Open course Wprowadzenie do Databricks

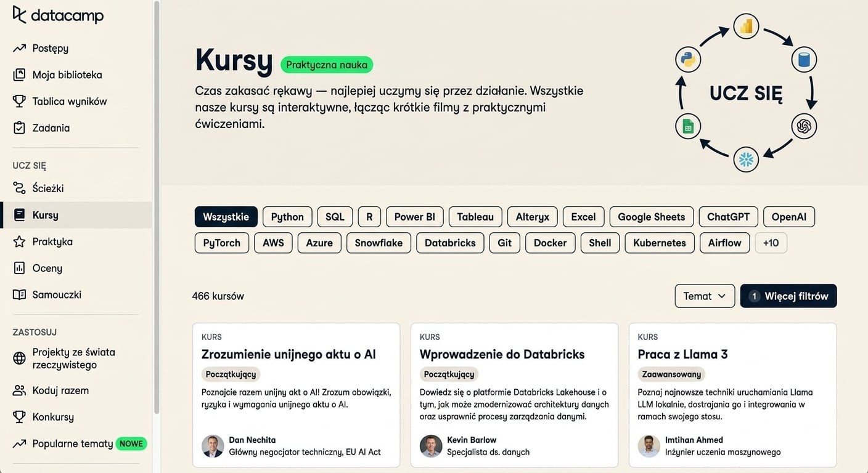click(x=502, y=354)
